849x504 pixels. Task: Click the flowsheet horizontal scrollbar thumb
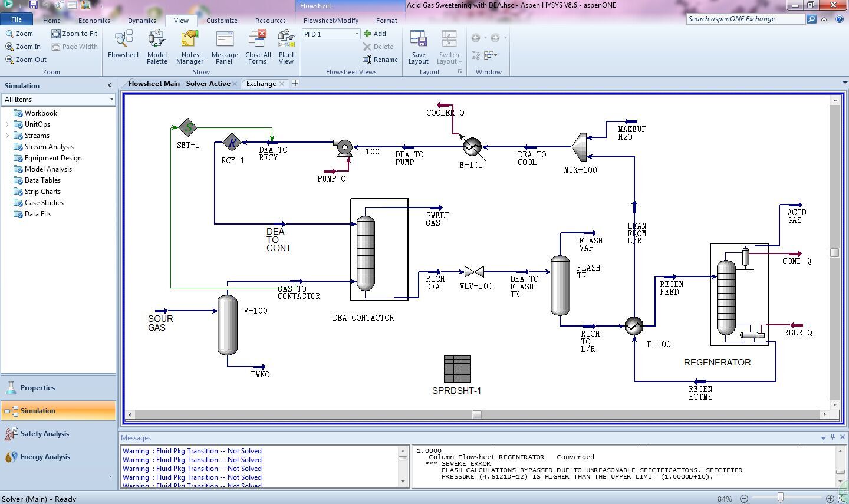[477, 414]
